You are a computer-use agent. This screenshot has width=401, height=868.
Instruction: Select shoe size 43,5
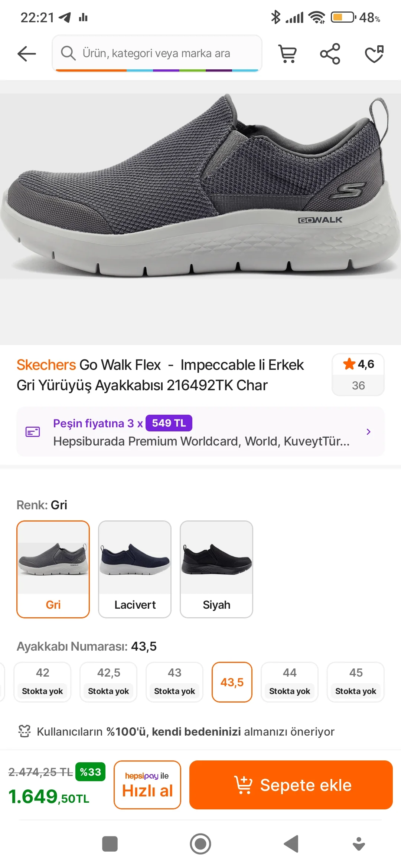[x=232, y=682]
